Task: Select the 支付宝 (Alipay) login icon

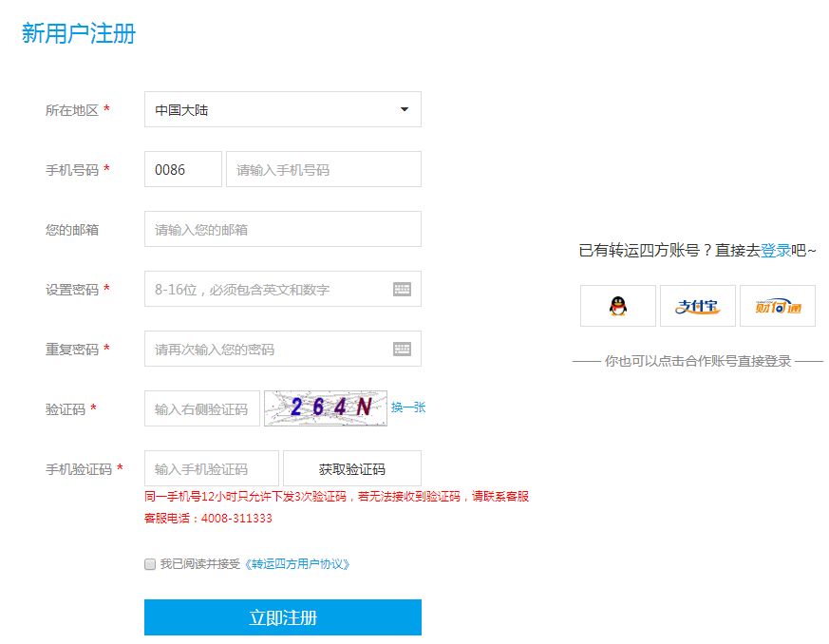Action: [x=698, y=305]
